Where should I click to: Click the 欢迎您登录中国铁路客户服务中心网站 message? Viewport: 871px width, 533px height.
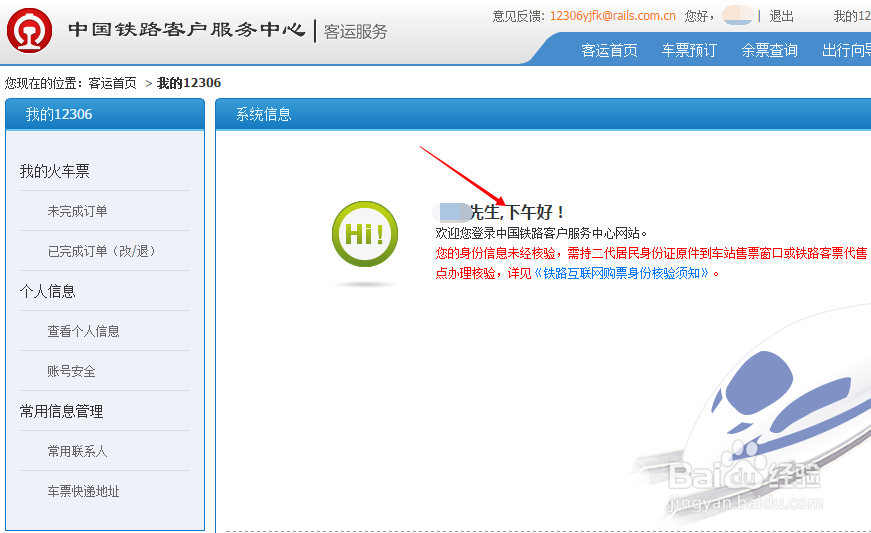point(541,233)
